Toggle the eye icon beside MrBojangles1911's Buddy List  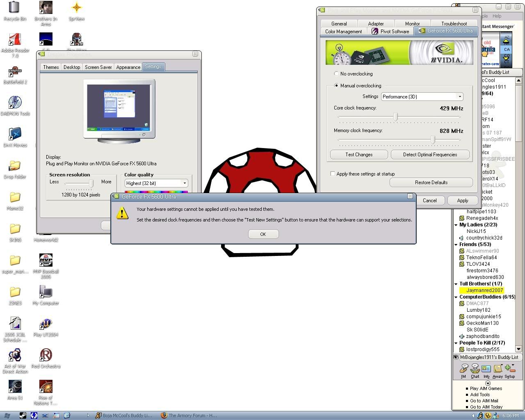coord(456,357)
